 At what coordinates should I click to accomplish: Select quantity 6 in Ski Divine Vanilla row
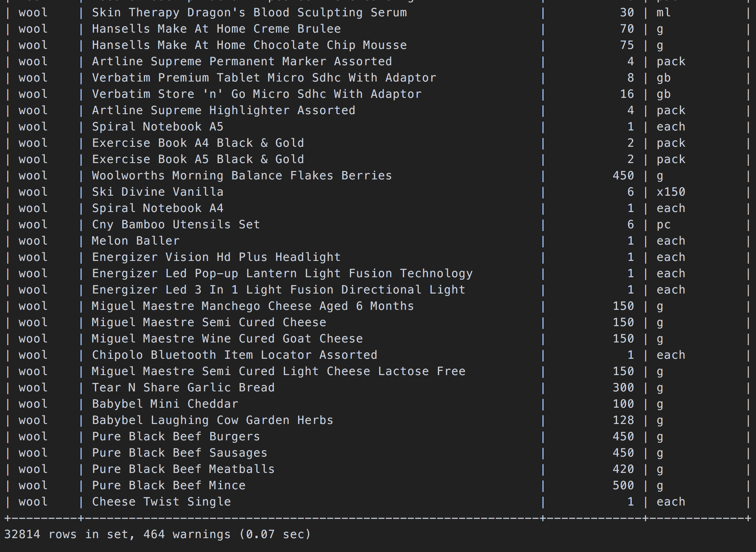pos(631,192)
